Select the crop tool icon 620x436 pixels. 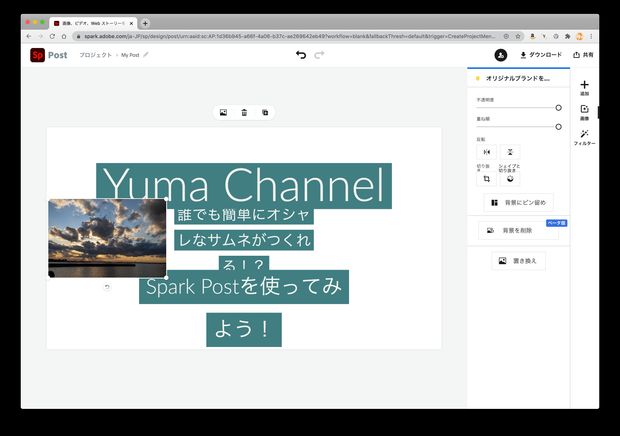487,179
